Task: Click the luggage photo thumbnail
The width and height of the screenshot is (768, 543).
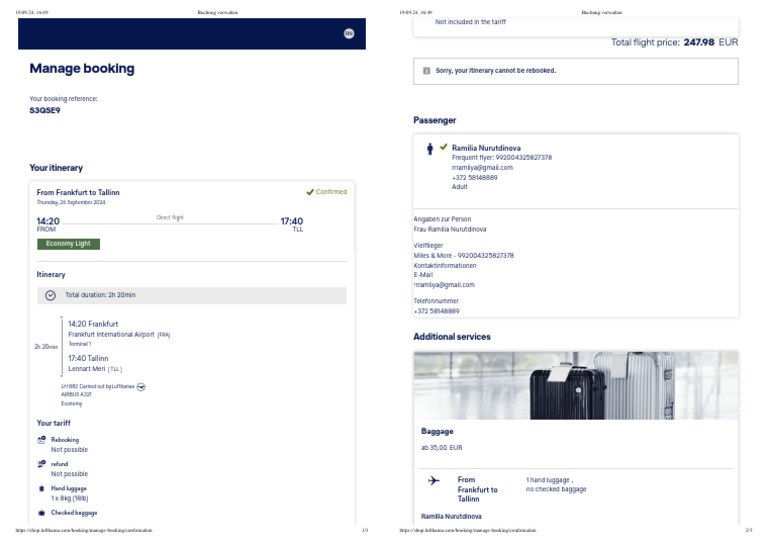Action: 576,385
